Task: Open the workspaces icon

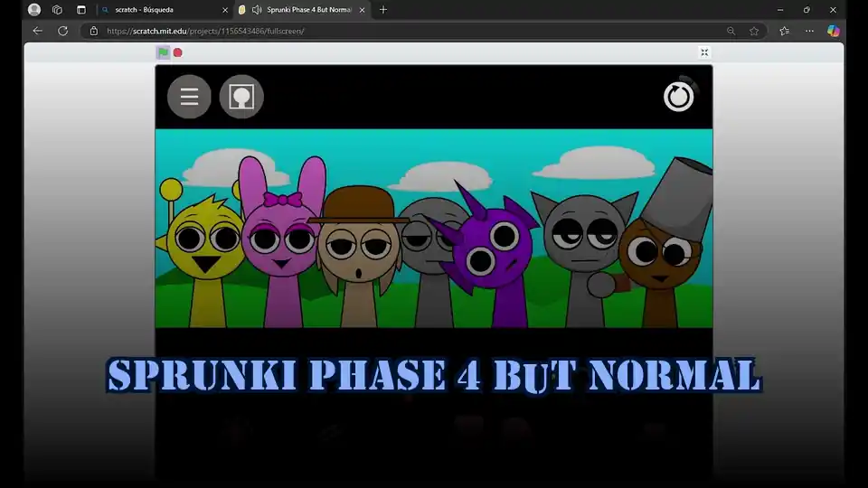Action: pos(57,10)
